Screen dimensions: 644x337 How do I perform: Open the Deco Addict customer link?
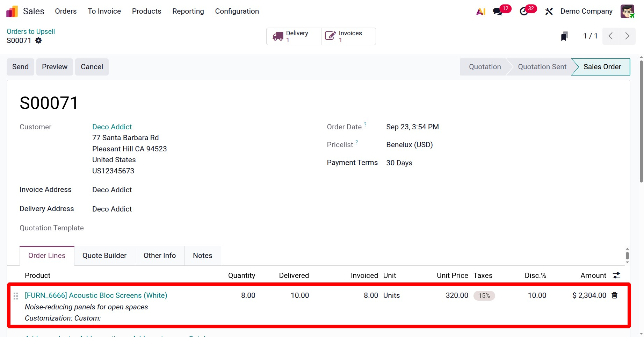pos(112,127)
